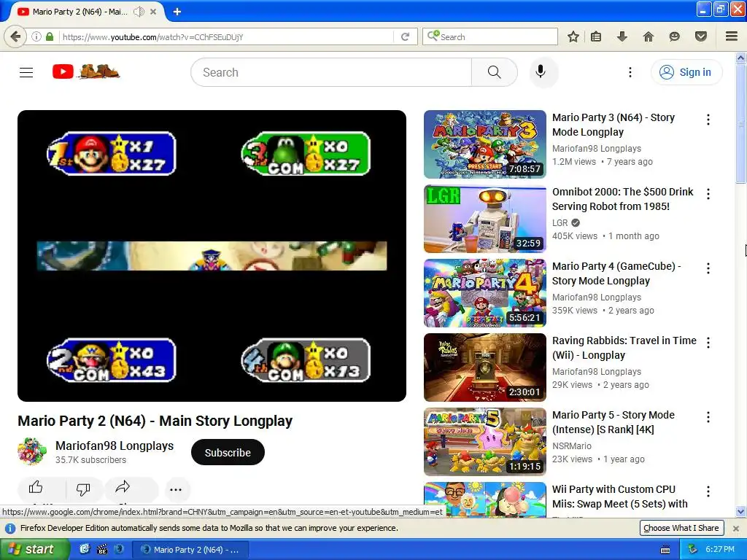
Task: Click Mario Party 4 video thumbnail
Action: point(485,293)
